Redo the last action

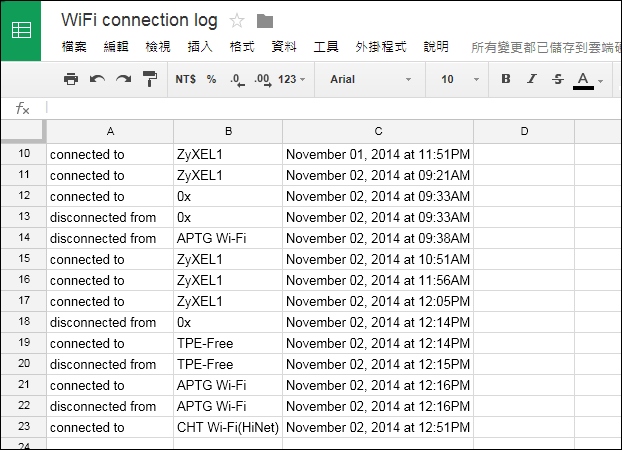[124, 79]
